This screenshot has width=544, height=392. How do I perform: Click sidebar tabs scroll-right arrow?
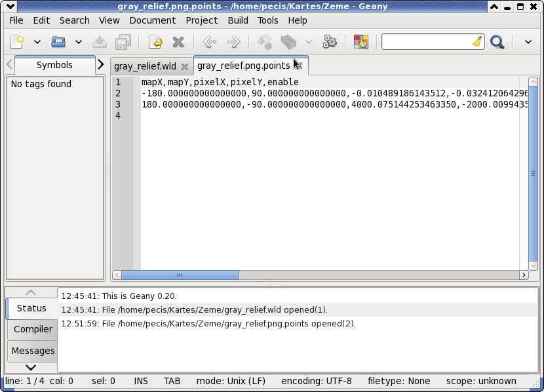(101, 64)
